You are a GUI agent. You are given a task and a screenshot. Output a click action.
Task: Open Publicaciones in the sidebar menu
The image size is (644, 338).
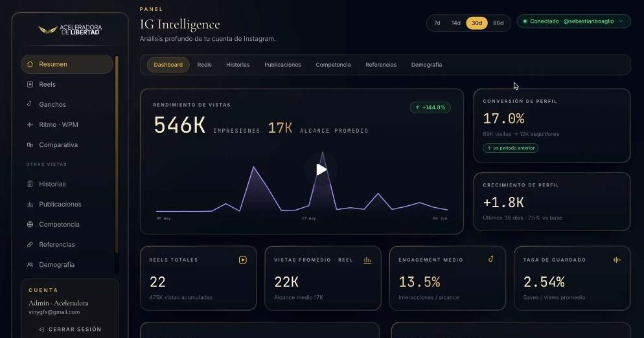tap(67, 204)
